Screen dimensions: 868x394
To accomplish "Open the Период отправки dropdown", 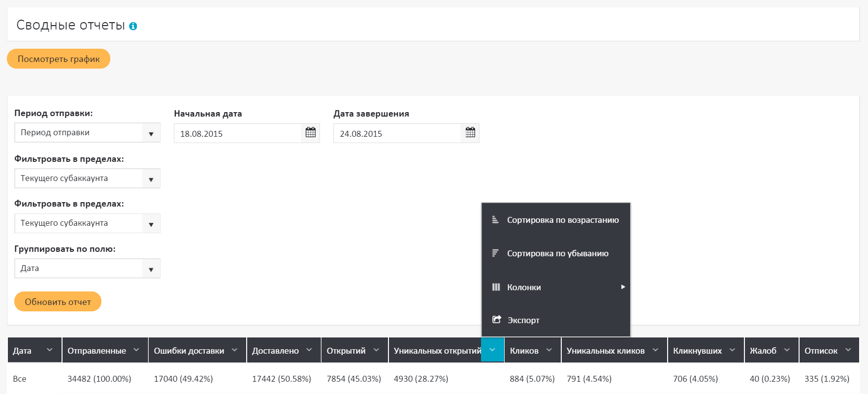I will click(151, 133).
